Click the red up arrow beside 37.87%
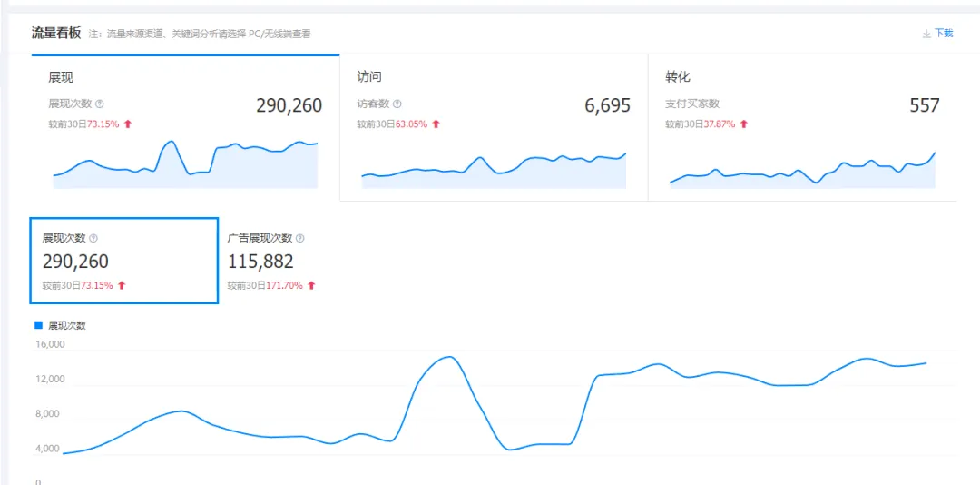The image size is (980, 485). click(x=744, y=124)
